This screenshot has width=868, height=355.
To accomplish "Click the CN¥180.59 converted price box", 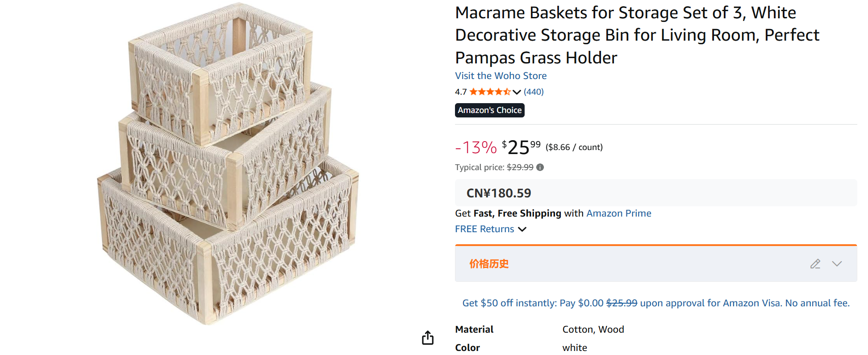I will pyautogui.click(x=499, y=193).
